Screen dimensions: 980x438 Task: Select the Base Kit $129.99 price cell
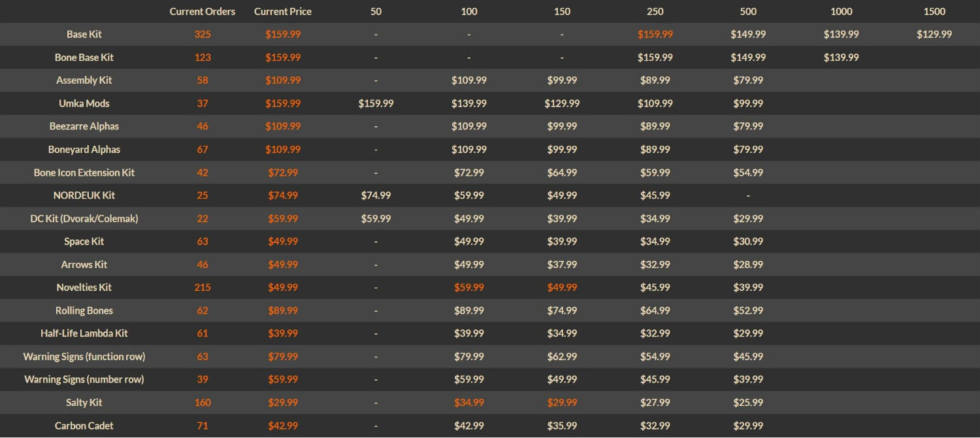click(x=934, y=35)
